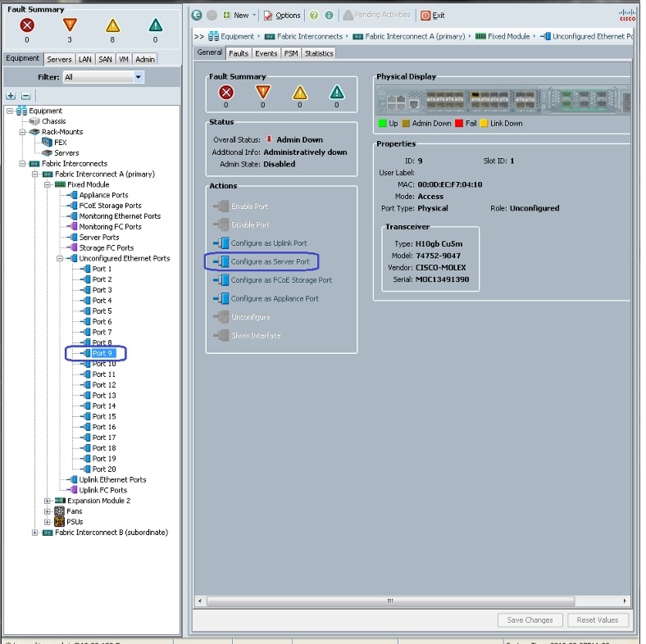Click Fabric Interconnects in the breadcrumb
The height and width of the screenshot is (644, 646).
(x=309, y=37)
